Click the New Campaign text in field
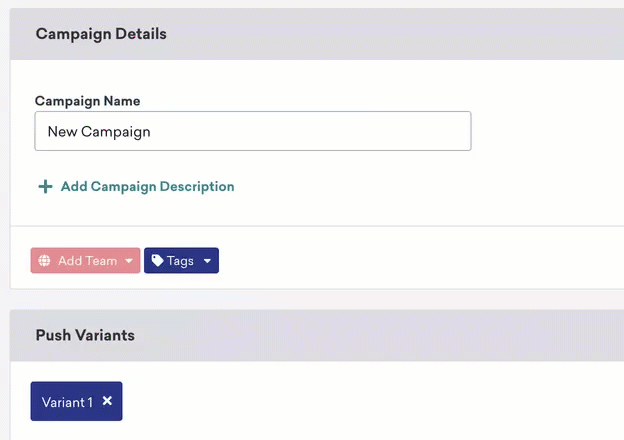The image size is (624, 440). (x=99, y=132)
